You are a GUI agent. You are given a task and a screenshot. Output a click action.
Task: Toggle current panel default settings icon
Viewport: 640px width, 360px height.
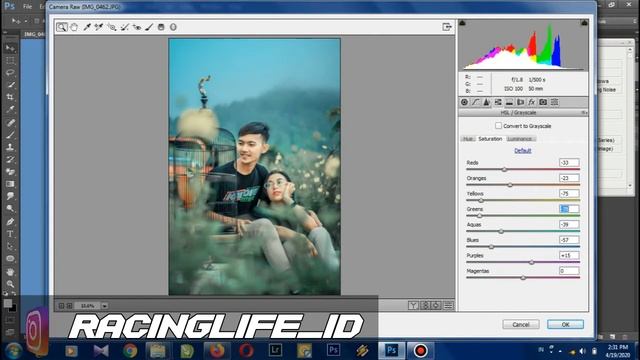[448, 305]
